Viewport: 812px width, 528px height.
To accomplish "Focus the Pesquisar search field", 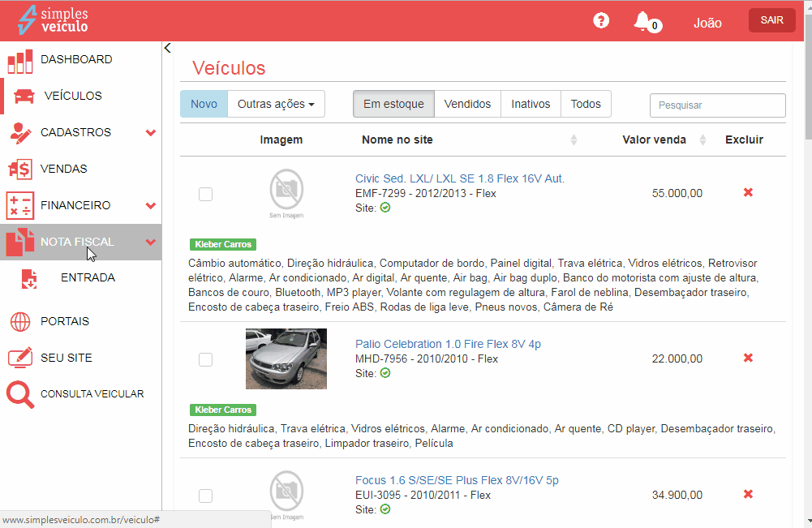I will (717, 105).
